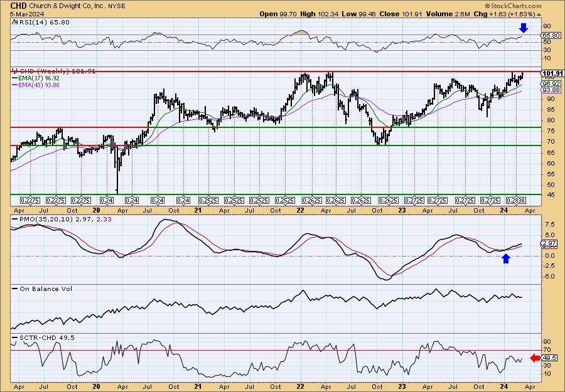Select the 5-Mar-2024 chart date

(x=28, y=14)
